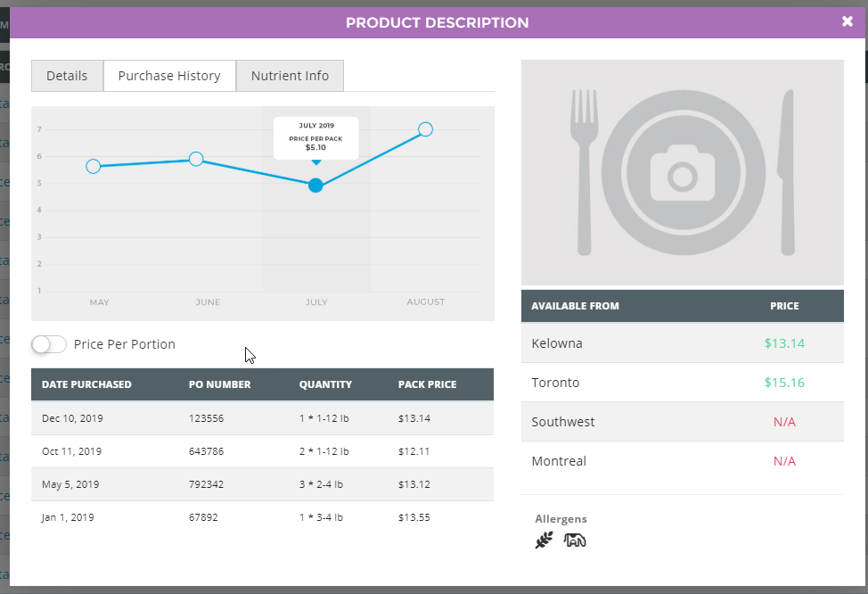
Task: Click pack price $13.12
Action: coord(414,484)
